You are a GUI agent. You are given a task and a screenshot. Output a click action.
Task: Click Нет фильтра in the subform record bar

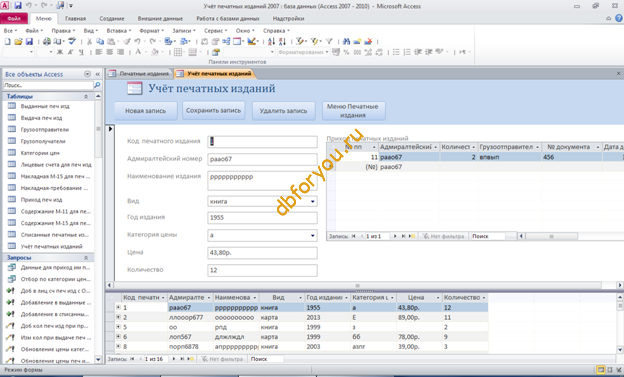(x=443, y=236)
